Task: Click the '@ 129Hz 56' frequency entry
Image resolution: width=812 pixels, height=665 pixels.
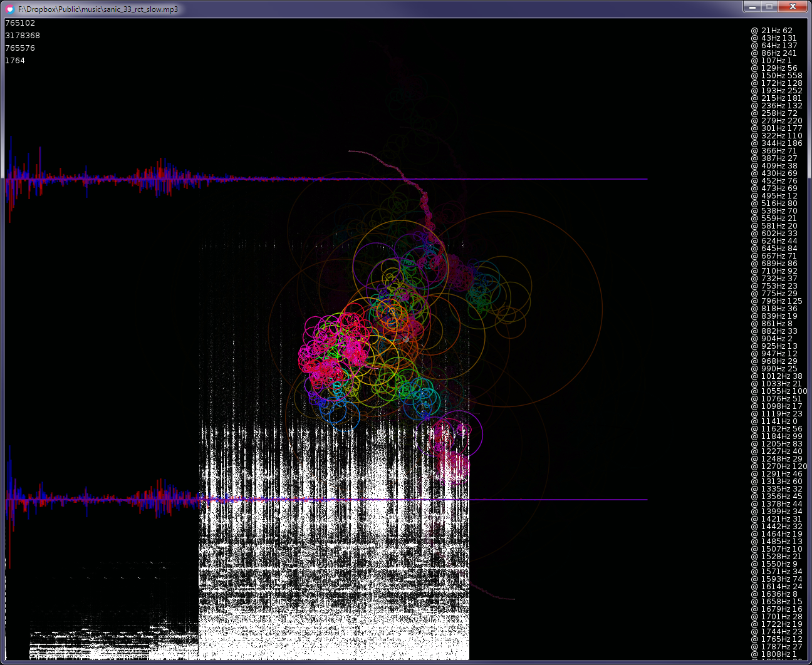Action: 774,68
